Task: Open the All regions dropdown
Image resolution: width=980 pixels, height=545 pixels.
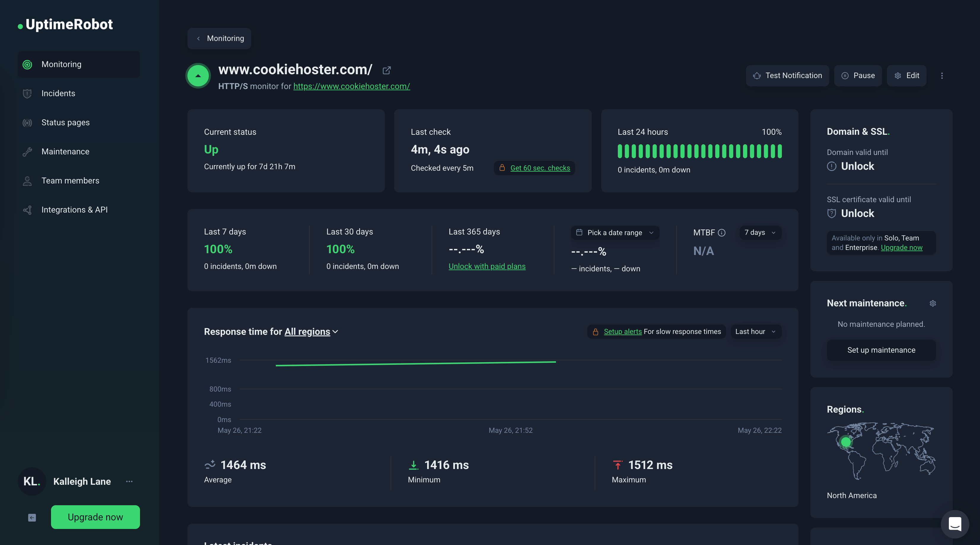Action: tap(311, 332)
